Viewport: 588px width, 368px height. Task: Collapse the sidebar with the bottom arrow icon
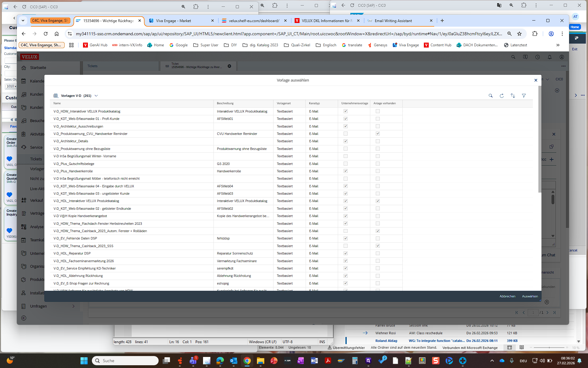[24, 318]
